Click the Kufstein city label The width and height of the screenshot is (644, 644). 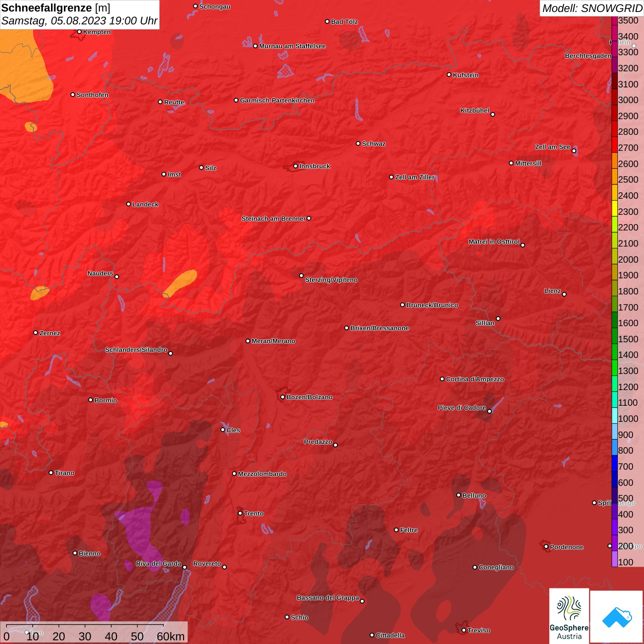click(466, 75)
